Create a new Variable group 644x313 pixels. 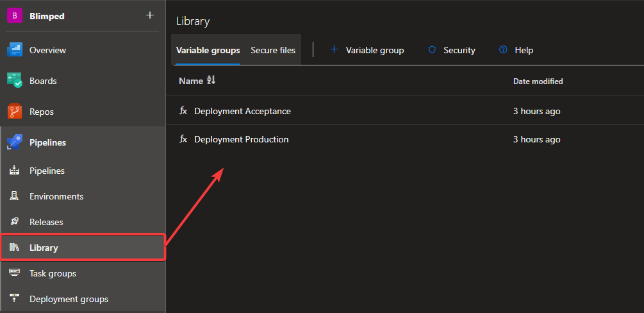[x=375, y=50]
